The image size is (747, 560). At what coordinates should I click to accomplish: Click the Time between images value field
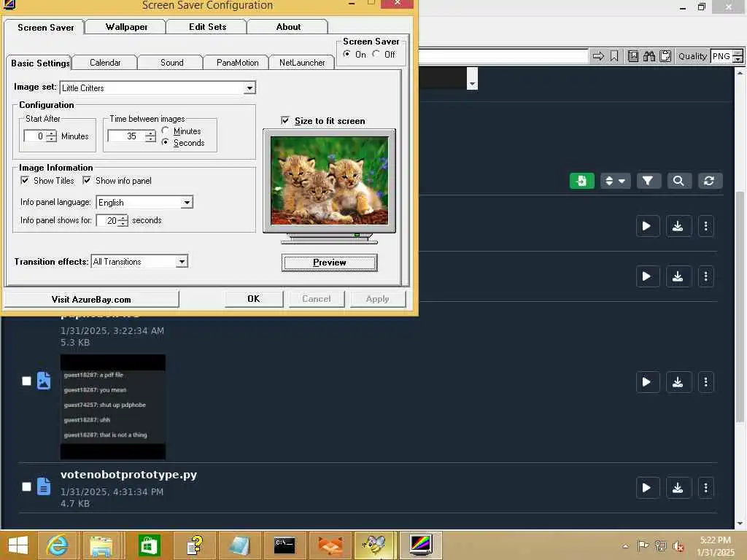pos(126,136)
